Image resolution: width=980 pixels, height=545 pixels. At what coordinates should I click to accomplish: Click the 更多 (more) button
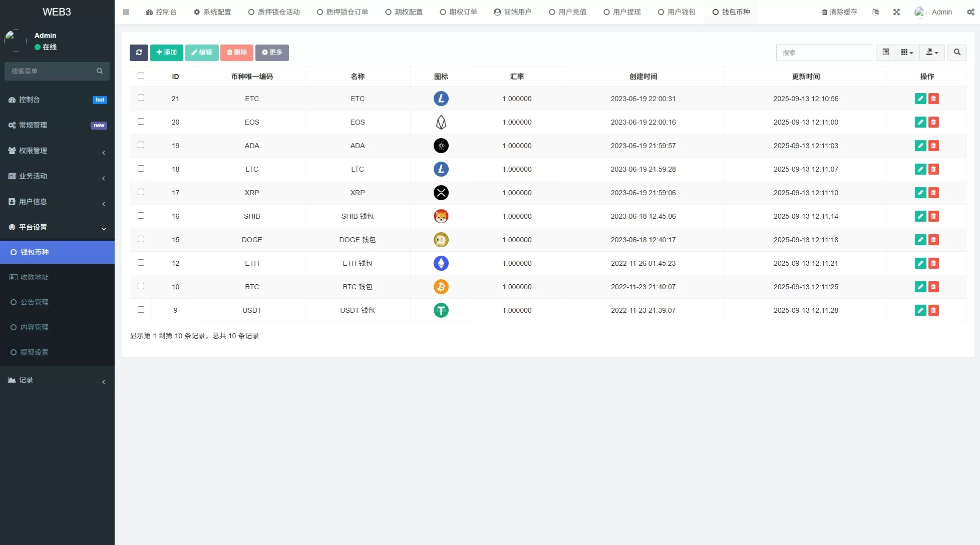coord(272,53)
